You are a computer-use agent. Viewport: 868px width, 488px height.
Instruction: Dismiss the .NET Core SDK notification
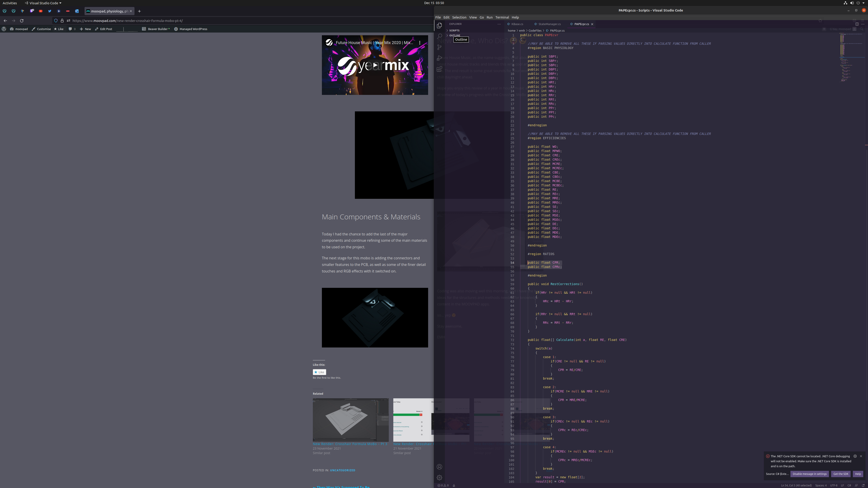[861, 456]
